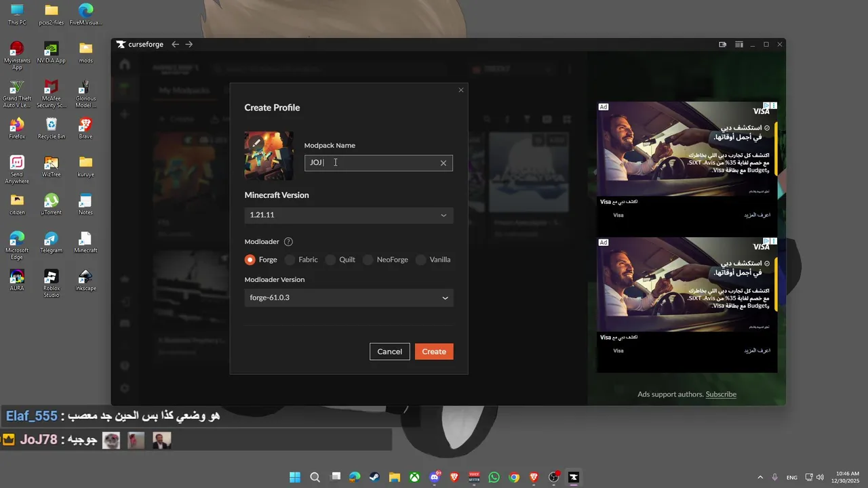Select the Notes desktop file

pos(85,204)
